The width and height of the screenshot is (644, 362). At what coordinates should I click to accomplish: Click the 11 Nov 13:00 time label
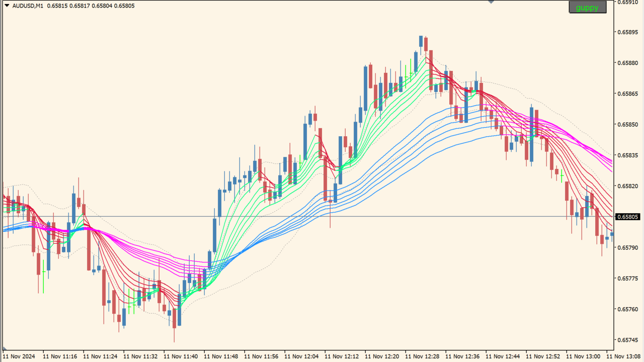pos(583,356)
